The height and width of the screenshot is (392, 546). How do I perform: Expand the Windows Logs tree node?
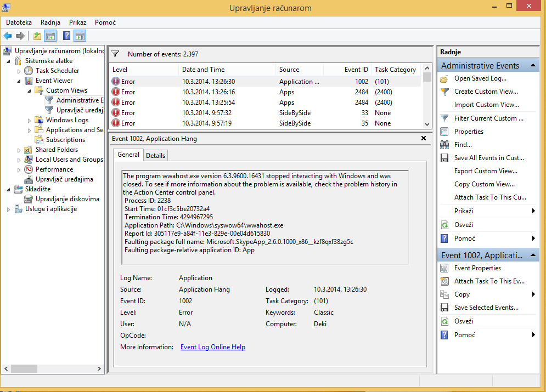coord(30,120)
